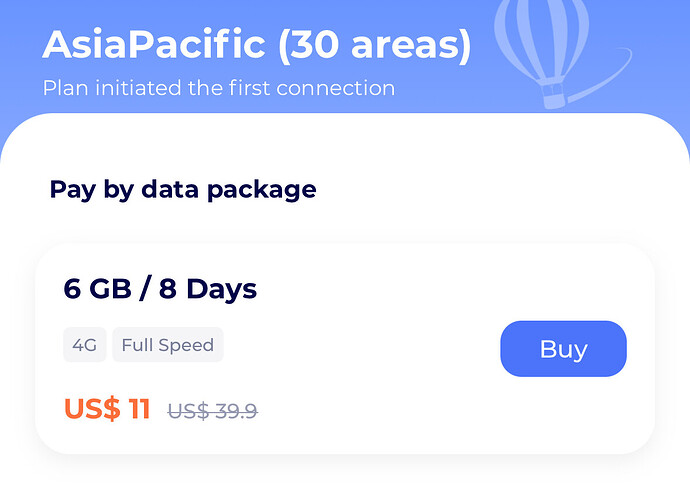Image resolution: width=690 pixels, height=487 pixels.
Task: Click the hot air balloon illustration
Action: pos(541,40)
